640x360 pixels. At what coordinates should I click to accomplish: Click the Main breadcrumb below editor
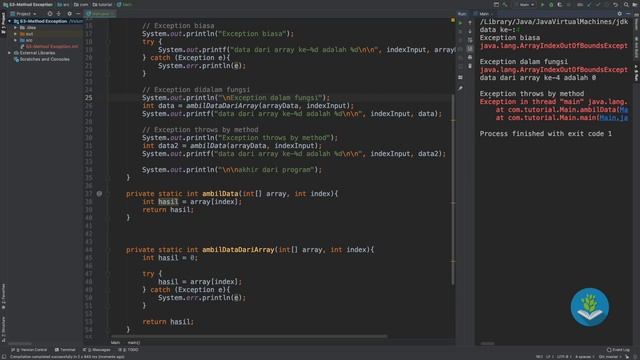click(x=116, y=342)
